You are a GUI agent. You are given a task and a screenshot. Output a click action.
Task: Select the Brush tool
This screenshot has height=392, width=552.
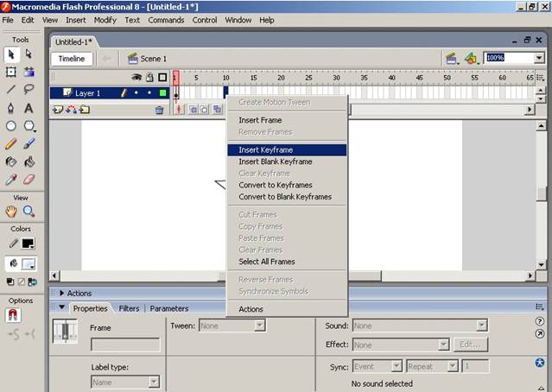(x=29, y=144)
